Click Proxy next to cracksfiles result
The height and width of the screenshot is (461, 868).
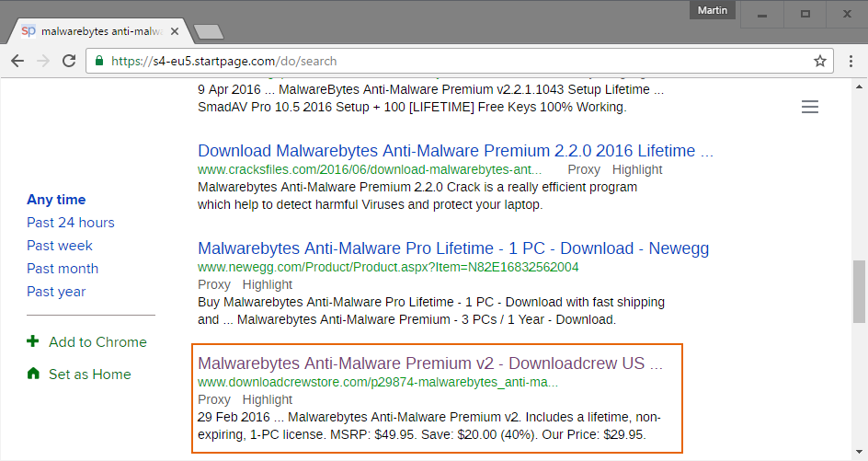(x=584, y=169)
